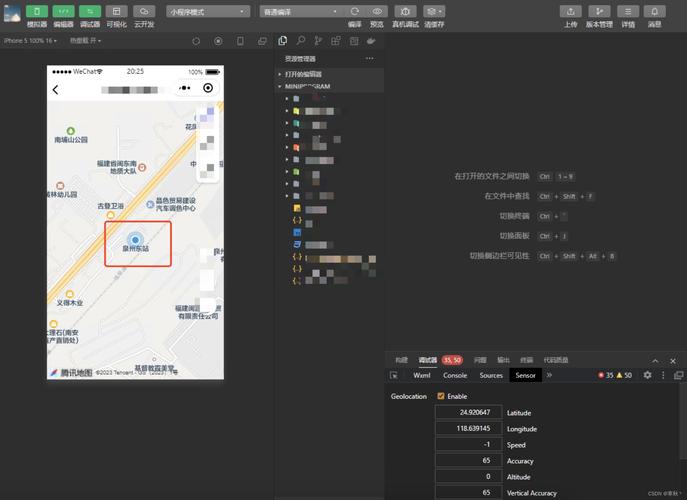Open devtools settings gear
The image size is (687, 500).
coord(647,375)
